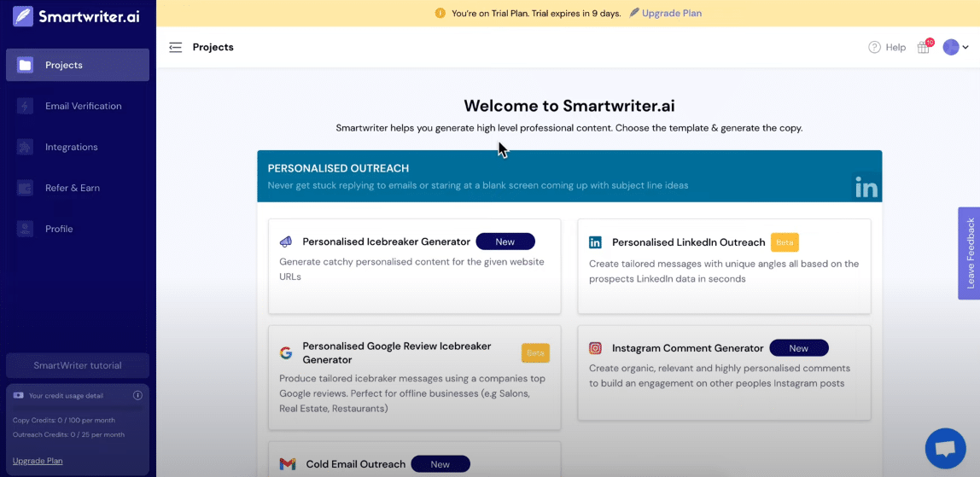Click info icon in credit usage panel
980x477 pixels.
(138, 395)
